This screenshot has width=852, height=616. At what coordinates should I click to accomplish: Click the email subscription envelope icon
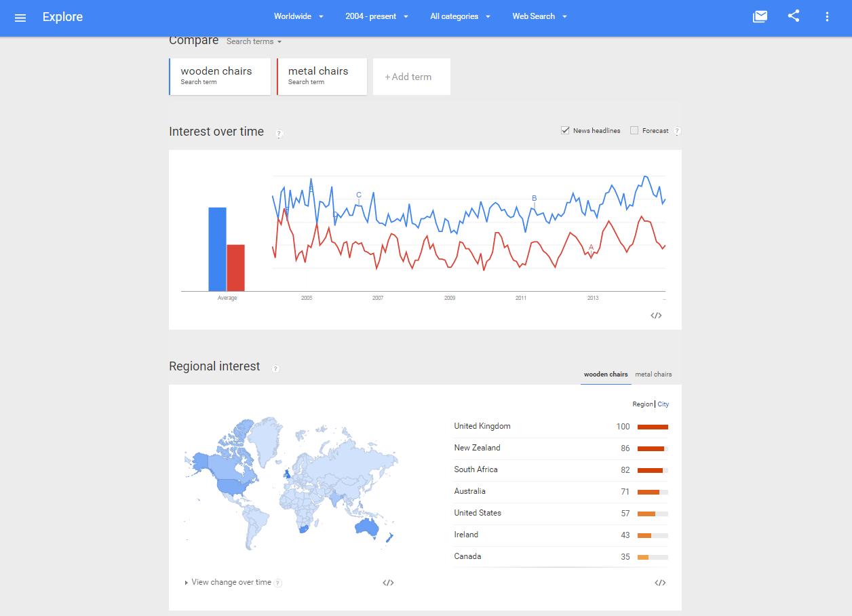point(760,16)
